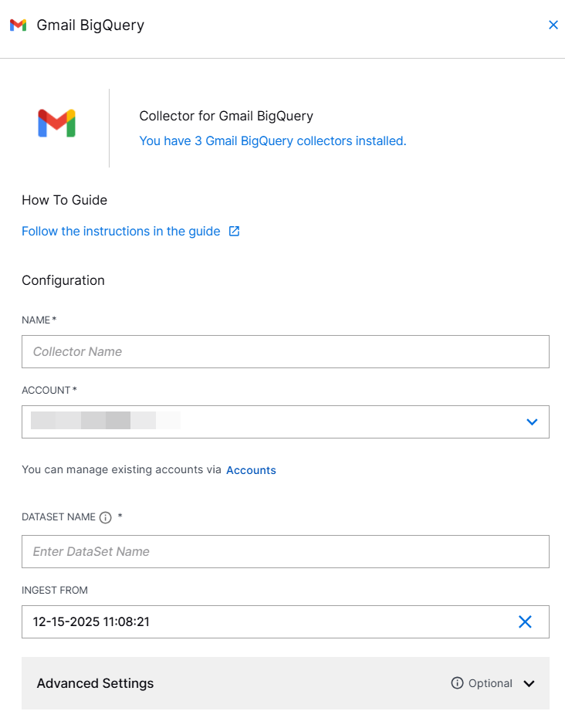Clear the Ingest From date with the X icon
Screen dimensions: 565x728
tap(525, 621)
